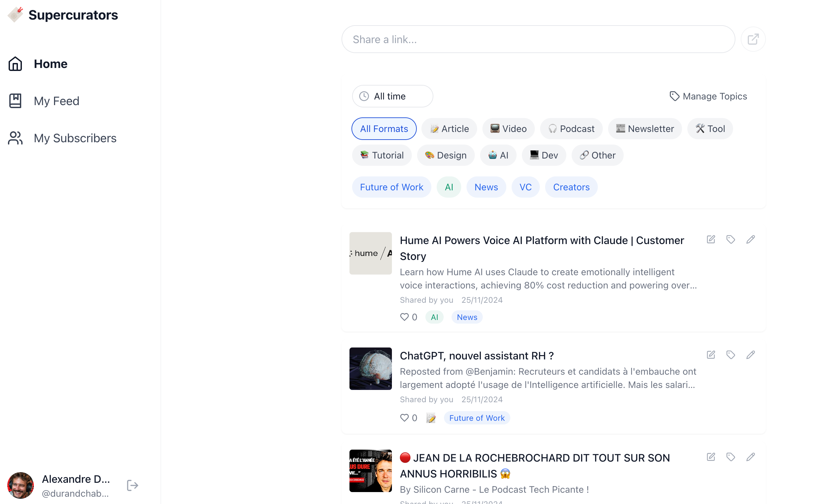Click tag icon on Jean de la Rochebrochard post
The image size is (813, 504).
(730, 457)
